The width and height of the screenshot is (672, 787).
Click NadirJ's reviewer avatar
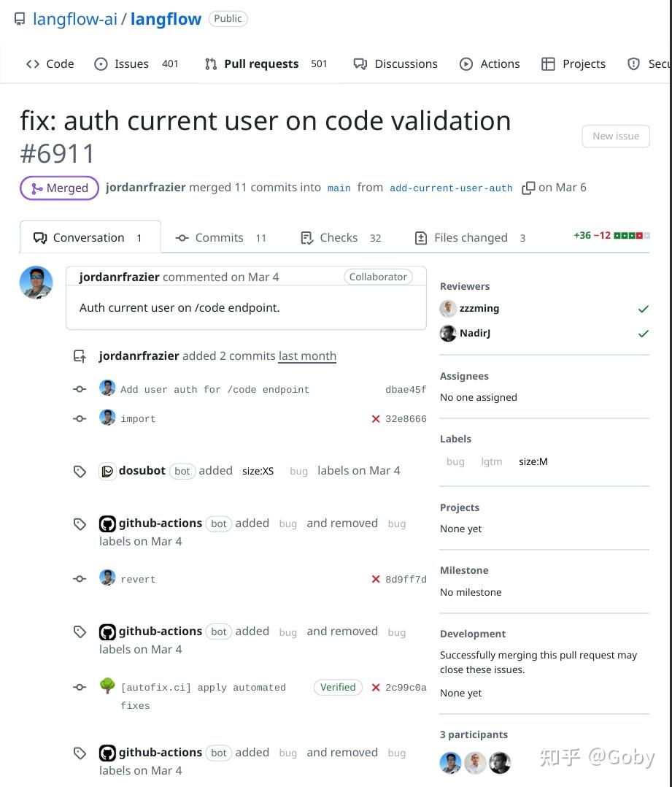(448, 334)
